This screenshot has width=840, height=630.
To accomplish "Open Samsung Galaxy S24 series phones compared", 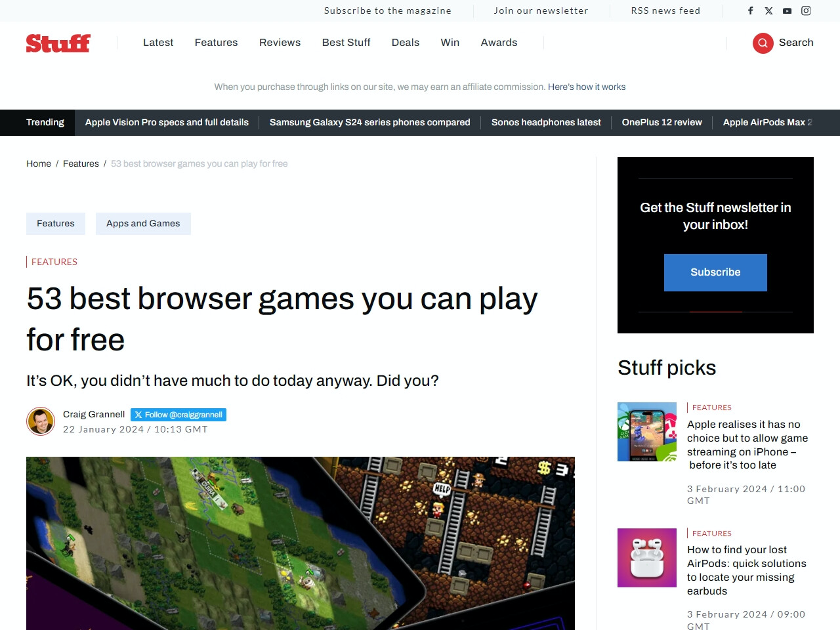I will pos(370,122).
